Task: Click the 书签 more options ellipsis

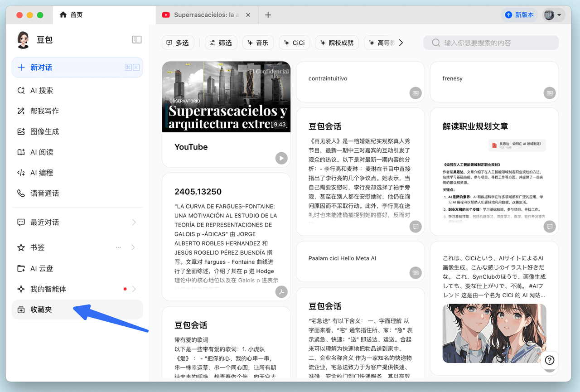Action: pyautogui.click(x=119, y=247)
